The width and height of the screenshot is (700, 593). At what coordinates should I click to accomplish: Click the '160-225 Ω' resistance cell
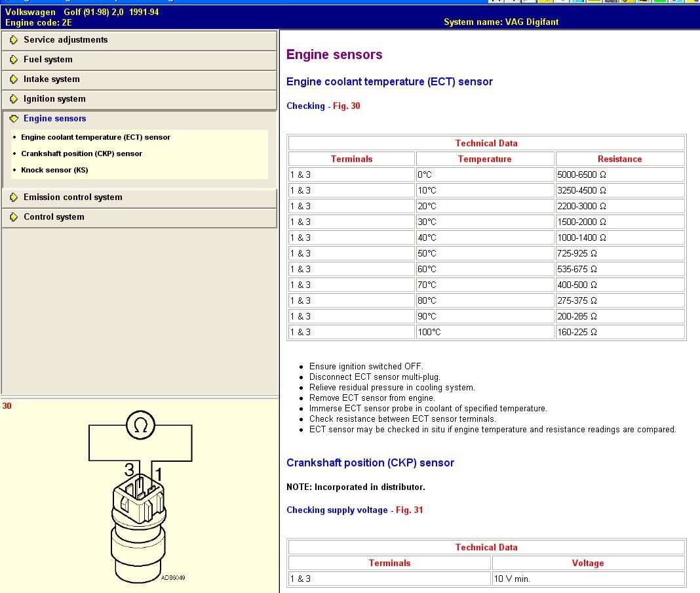619,332
